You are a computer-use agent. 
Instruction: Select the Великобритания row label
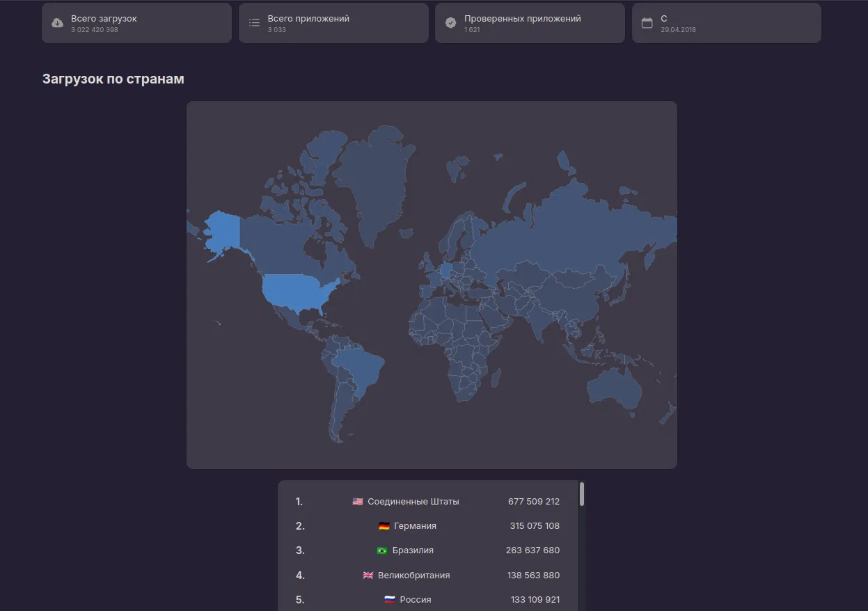[x=413, y=576]
